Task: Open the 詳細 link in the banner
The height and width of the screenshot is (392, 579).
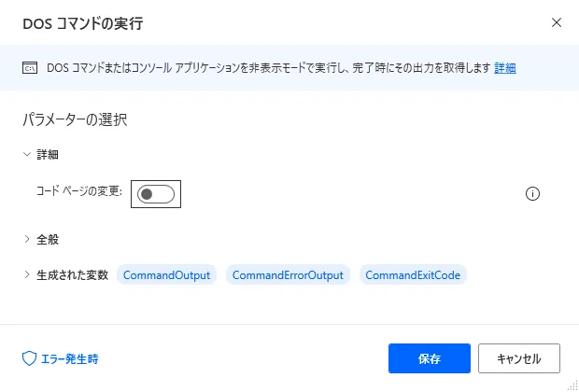Action: (505, 68)
